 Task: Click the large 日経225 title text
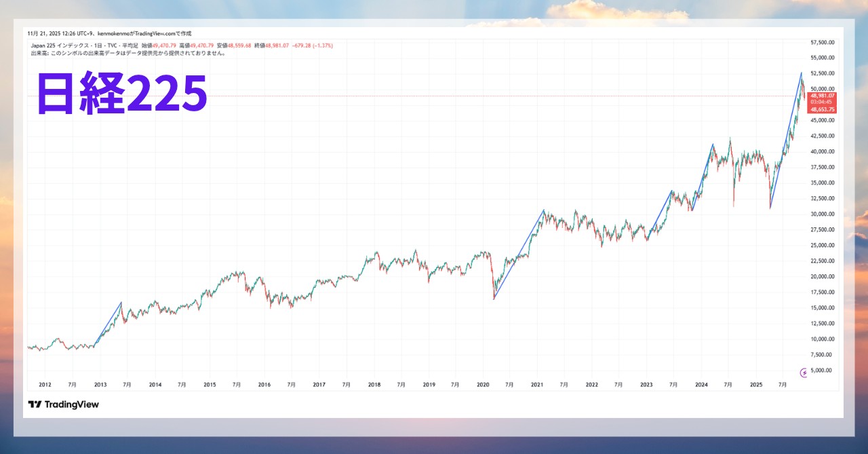click(121, 94)
